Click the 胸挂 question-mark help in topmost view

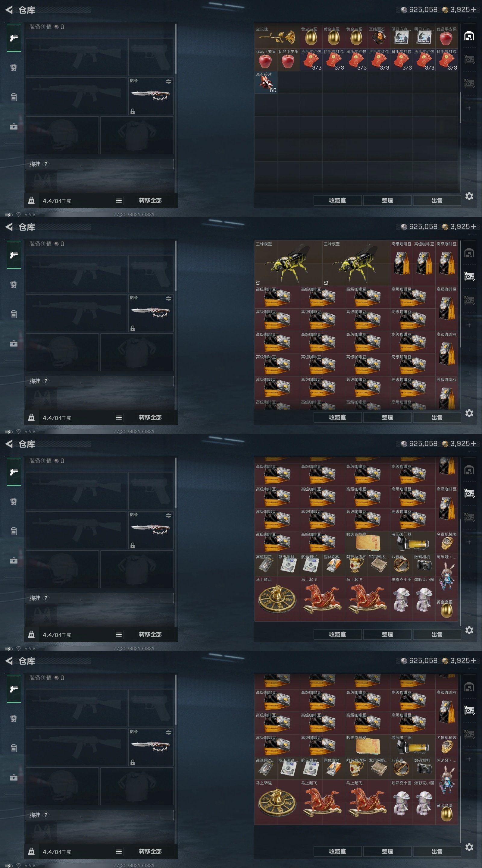[46, 164]
